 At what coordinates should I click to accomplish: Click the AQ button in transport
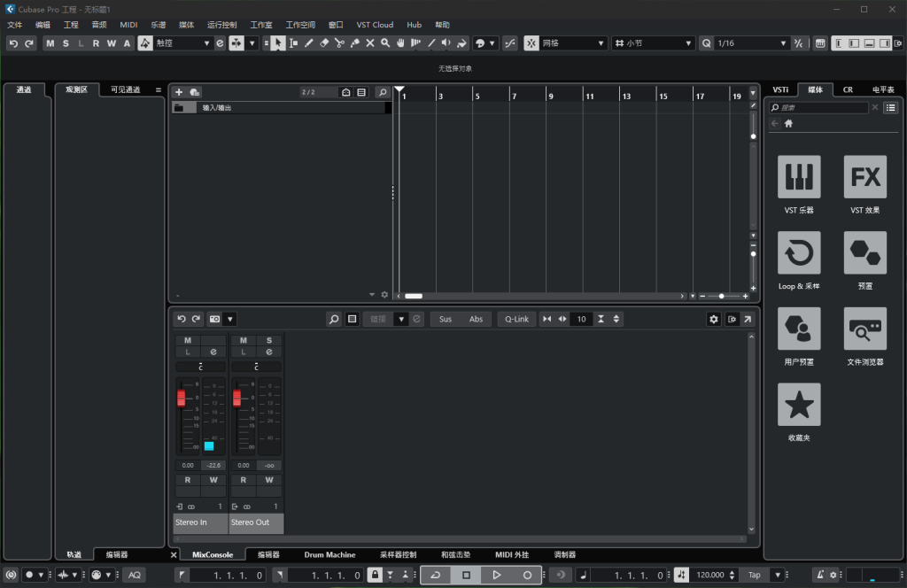[135, 575]
